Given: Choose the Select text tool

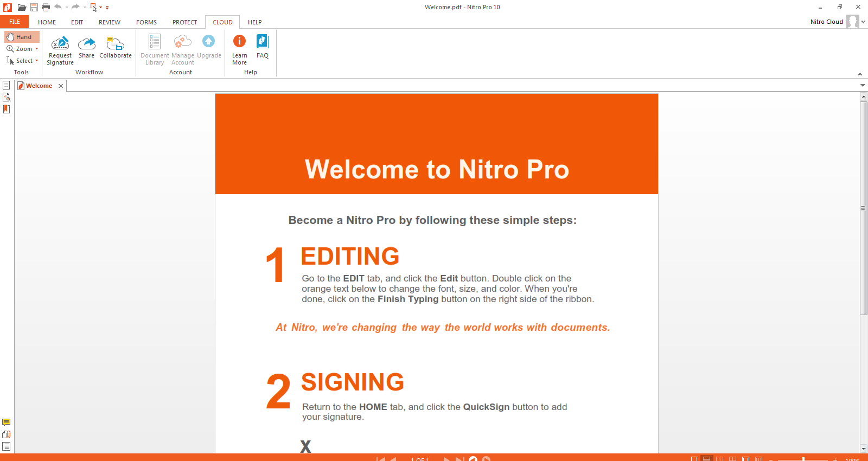Looking at the screenshot, I should (19, 61).
